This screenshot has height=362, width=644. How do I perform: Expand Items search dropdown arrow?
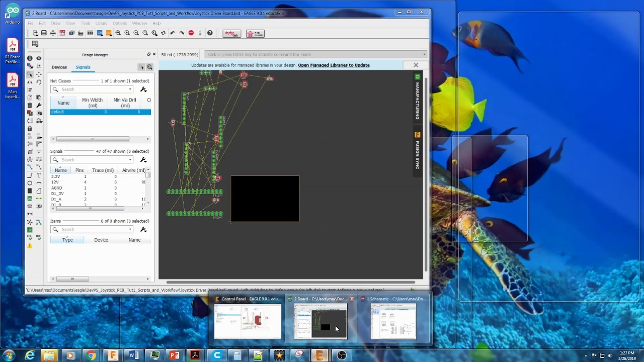(x=130, y=230)
